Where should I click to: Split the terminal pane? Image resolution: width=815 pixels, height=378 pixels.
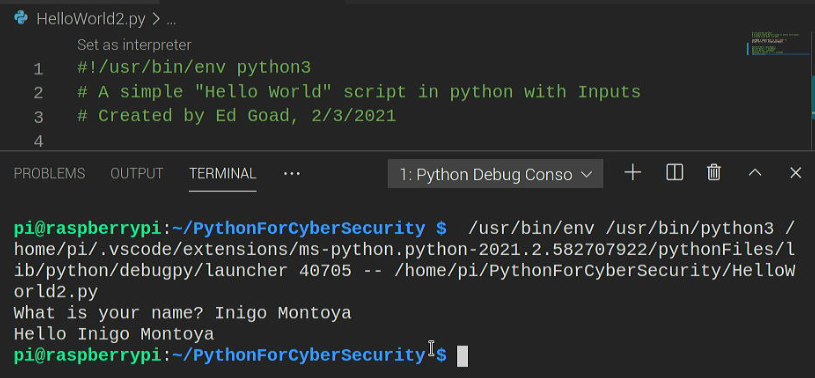674,173
